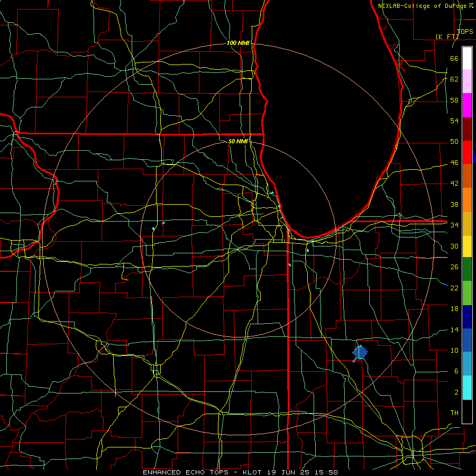Click the legend value 38
This screenshot has width=476, height=476.
(x=454, y=204)
